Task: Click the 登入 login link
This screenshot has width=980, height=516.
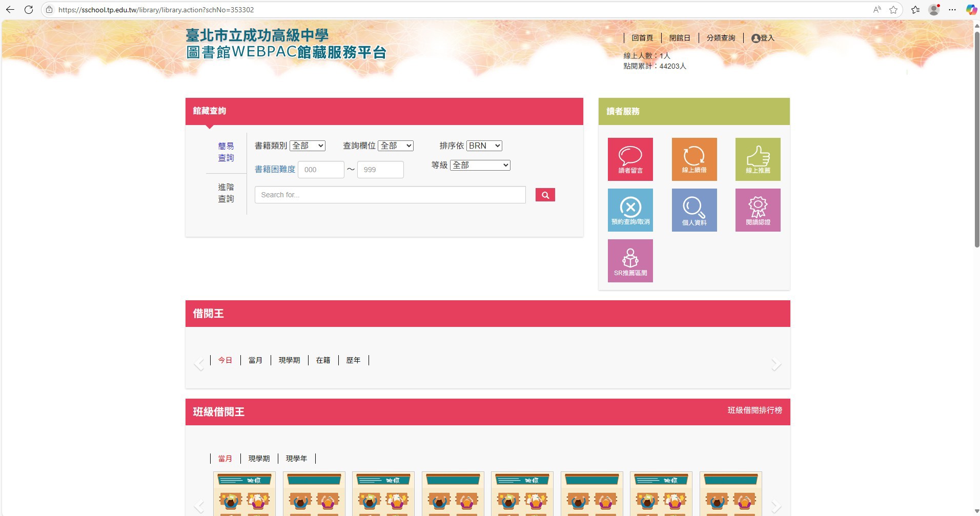Action: tap(763, 38)
